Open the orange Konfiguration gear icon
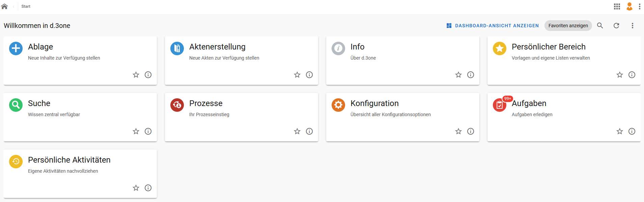Viewport: 644px width, 202px height. click(338, 105)
